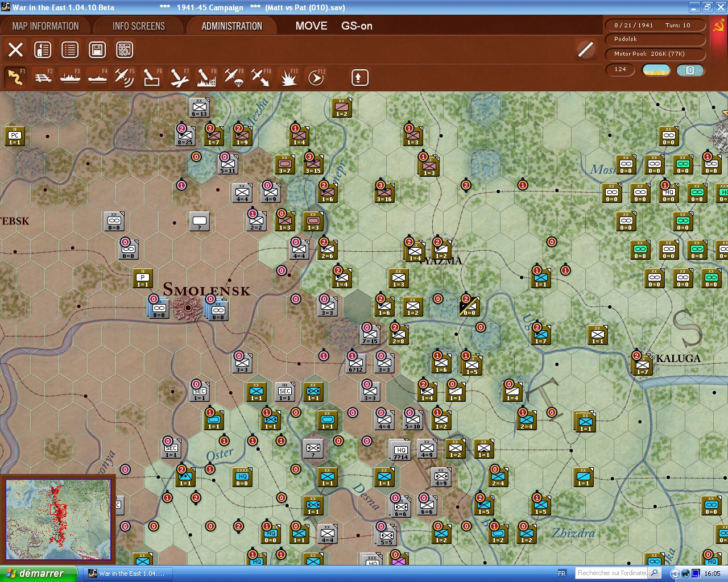Open the Info Screens tab
Viewport: 728px width, 582px height.
pyautogui.click(x=139, y=26)
